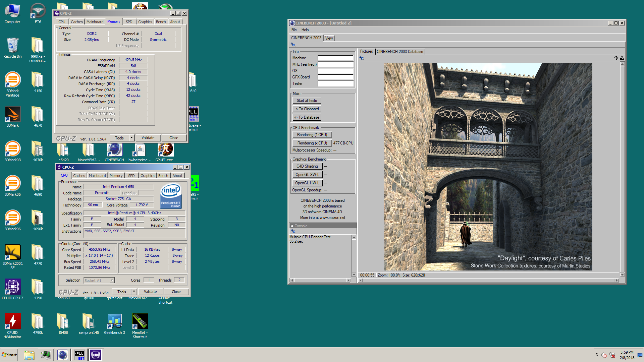The height and width of the screenshot is (362, 644).
Task: Open the 4690k folder
Action: (38, 221)
